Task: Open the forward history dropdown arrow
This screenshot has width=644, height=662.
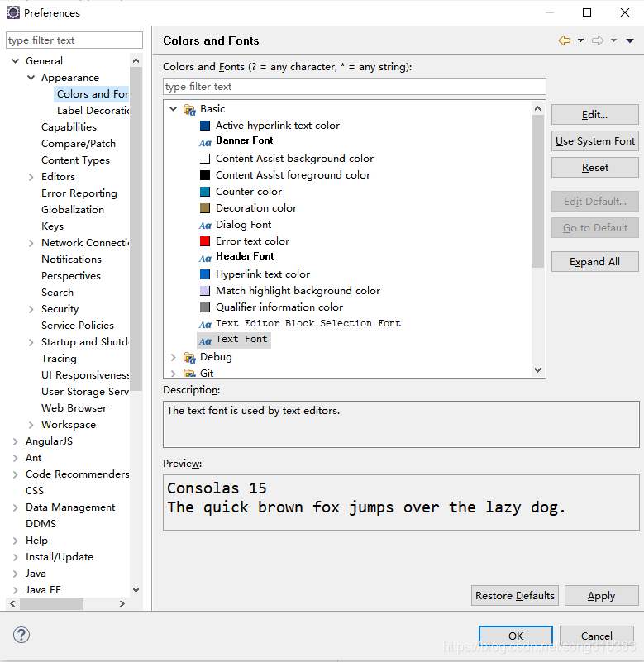Action: [x=613, y=40]
